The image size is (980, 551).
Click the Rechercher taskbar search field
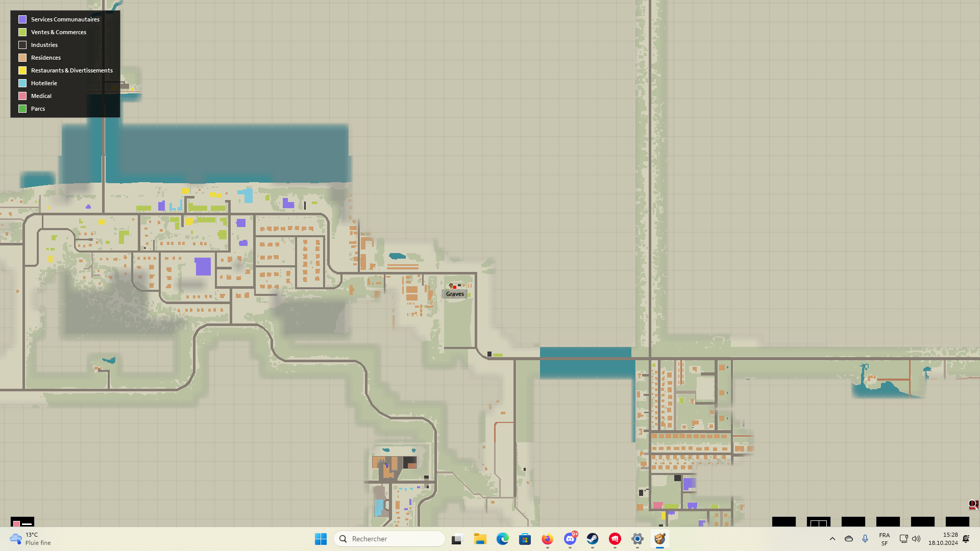click(389, 539)
